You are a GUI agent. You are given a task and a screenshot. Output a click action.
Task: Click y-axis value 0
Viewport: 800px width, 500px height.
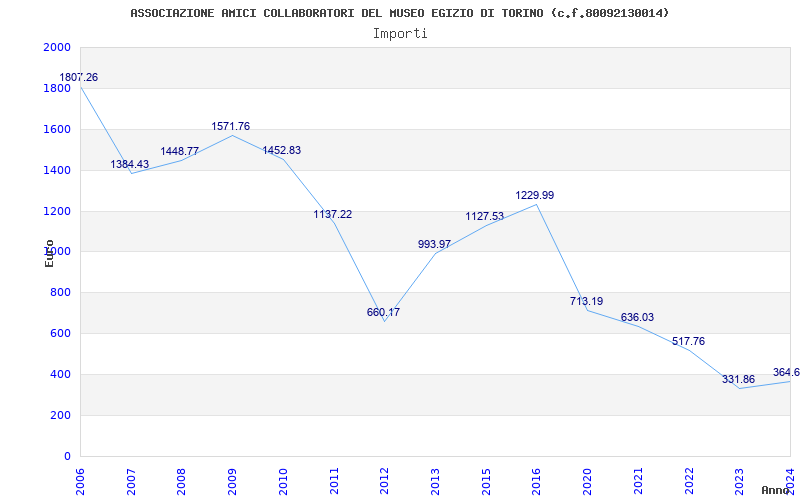tap(67, 456)
